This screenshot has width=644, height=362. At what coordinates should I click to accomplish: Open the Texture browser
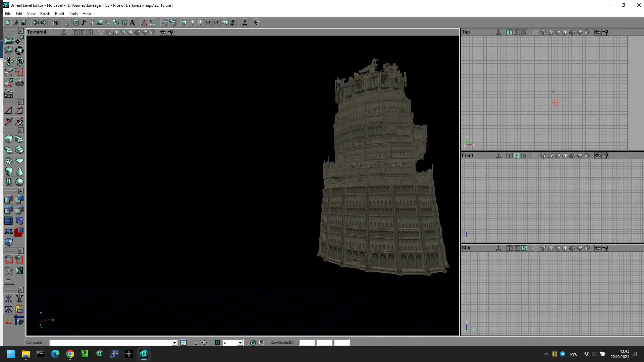100,22
